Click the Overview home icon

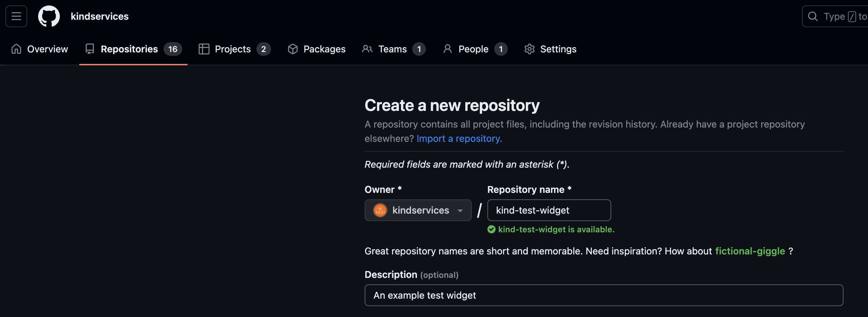pyautogui.click(x=16, y=49)
